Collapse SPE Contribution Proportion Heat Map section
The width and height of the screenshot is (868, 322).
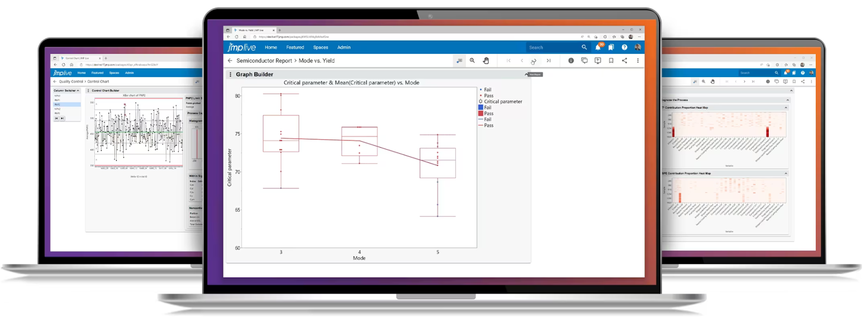786,173
